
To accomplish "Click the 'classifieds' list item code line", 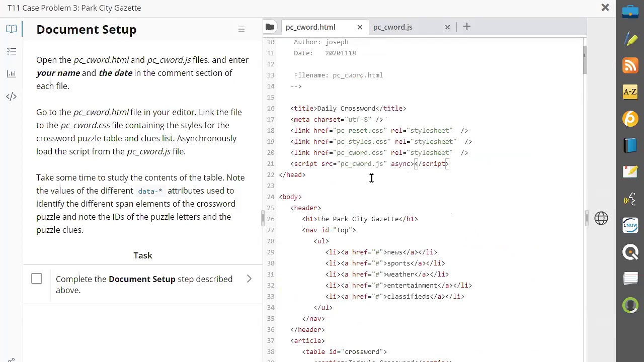I will (x=395, y=297).
